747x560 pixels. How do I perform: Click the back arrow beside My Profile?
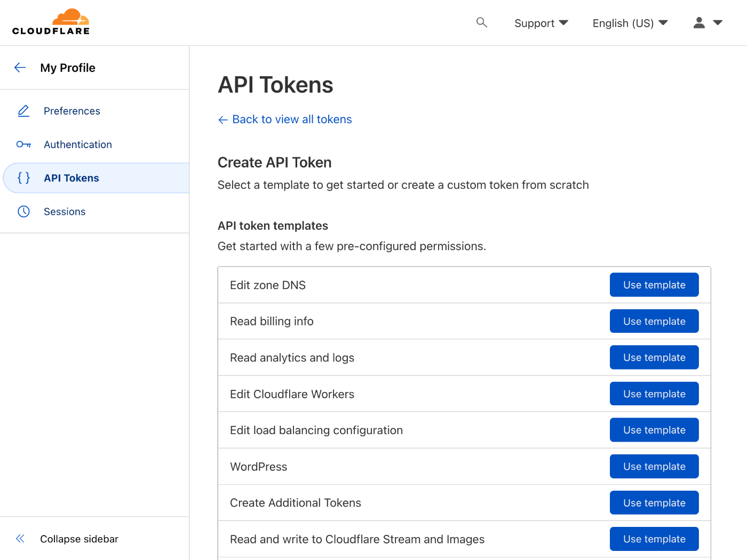coord(20,67)
